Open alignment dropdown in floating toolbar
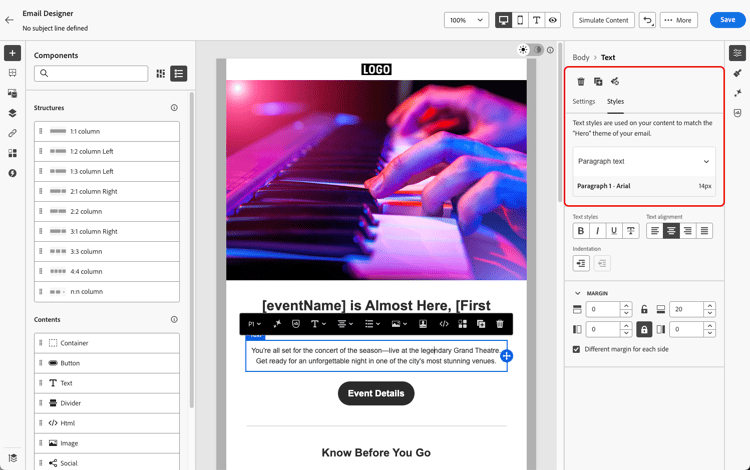750x470 pixels. coord(345,324)
